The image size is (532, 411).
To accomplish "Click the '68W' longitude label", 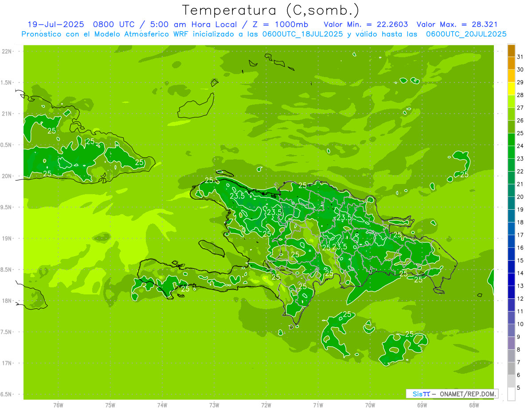I will (x=474, y=405).
